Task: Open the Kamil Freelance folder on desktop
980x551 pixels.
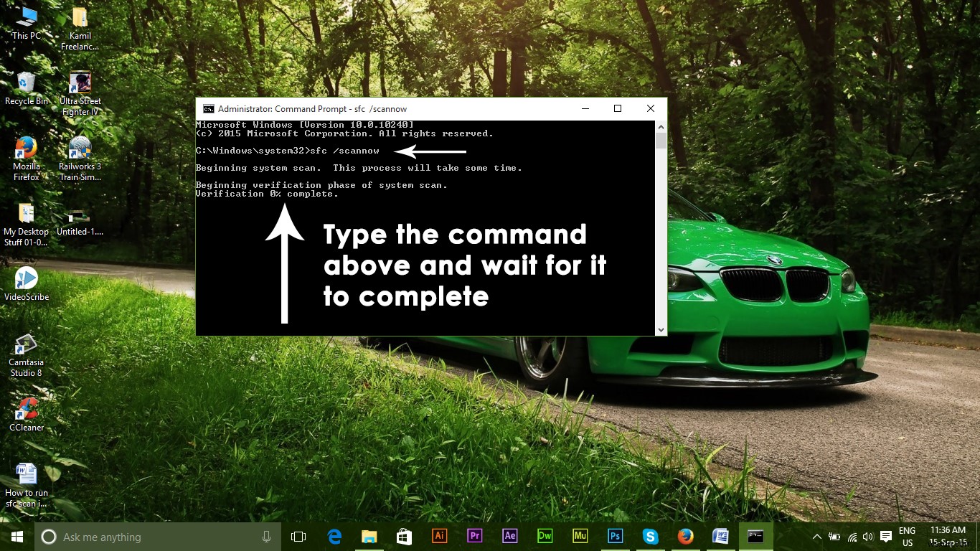Action: pyautogui.click(x=80, y=29)
